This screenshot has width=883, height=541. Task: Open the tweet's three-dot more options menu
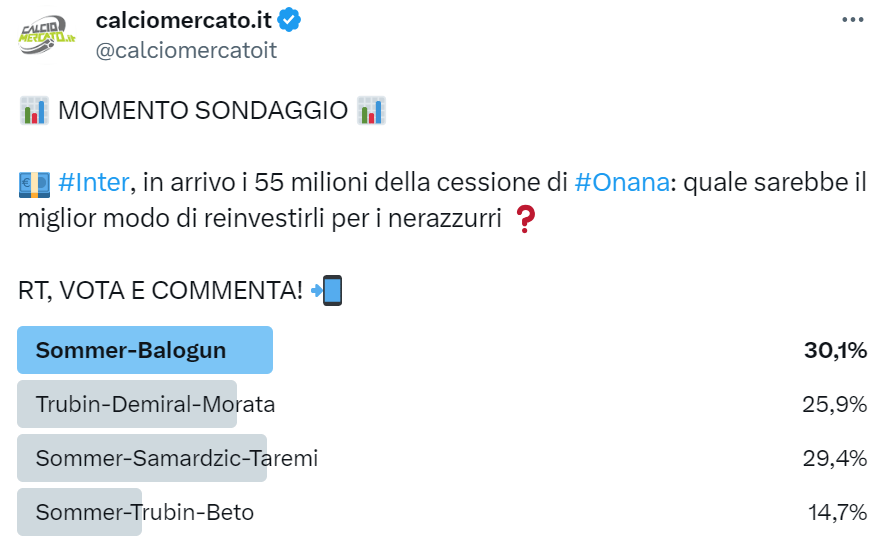pos(852,19)
